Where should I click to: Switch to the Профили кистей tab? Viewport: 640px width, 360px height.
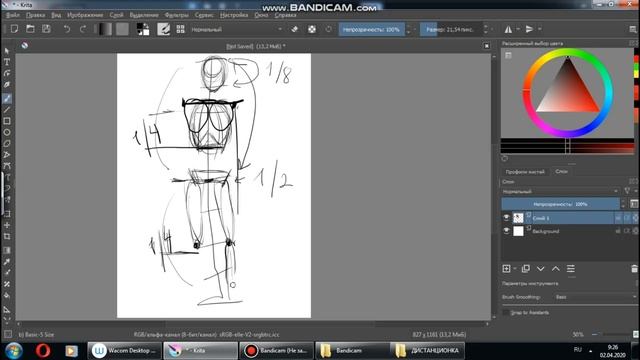(525, 171)
